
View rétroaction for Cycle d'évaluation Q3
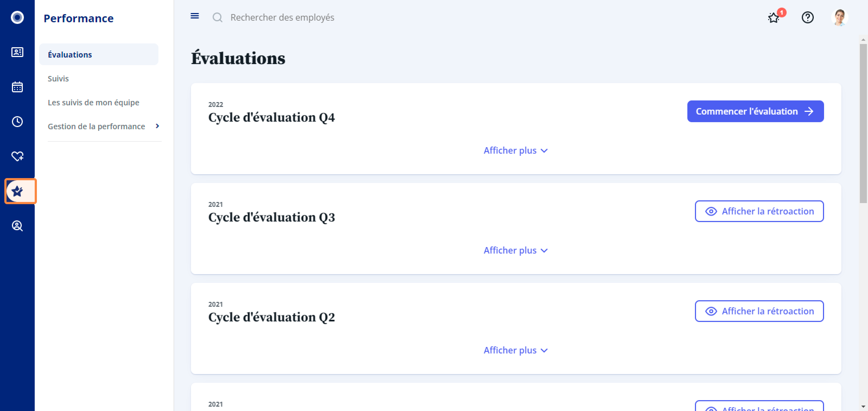pyautogui.click(x=759, y=211)
